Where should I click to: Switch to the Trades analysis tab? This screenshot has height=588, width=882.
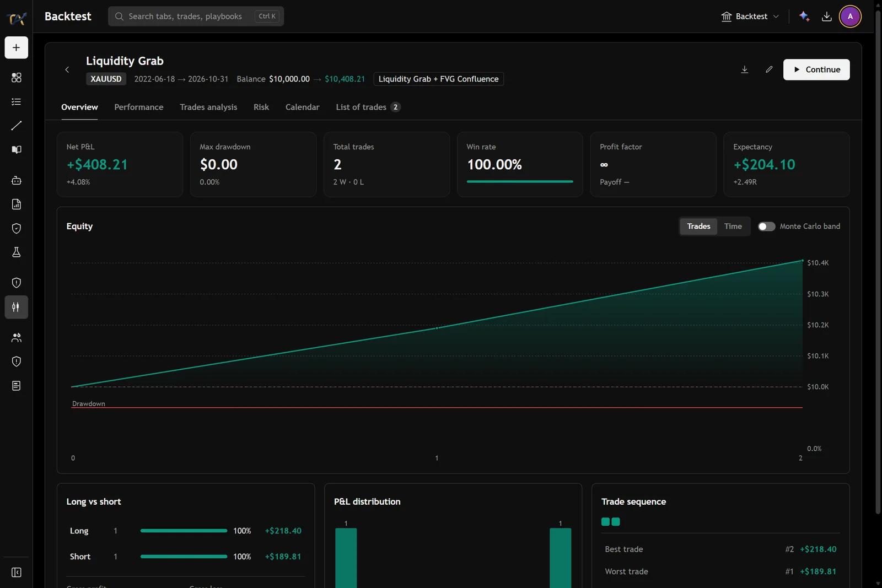208,107
